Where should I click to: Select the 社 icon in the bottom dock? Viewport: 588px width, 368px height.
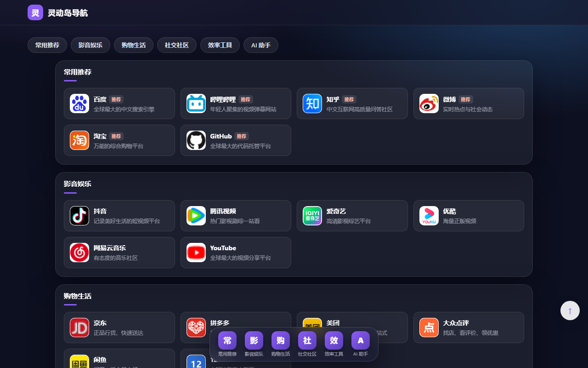click(307, 340)
